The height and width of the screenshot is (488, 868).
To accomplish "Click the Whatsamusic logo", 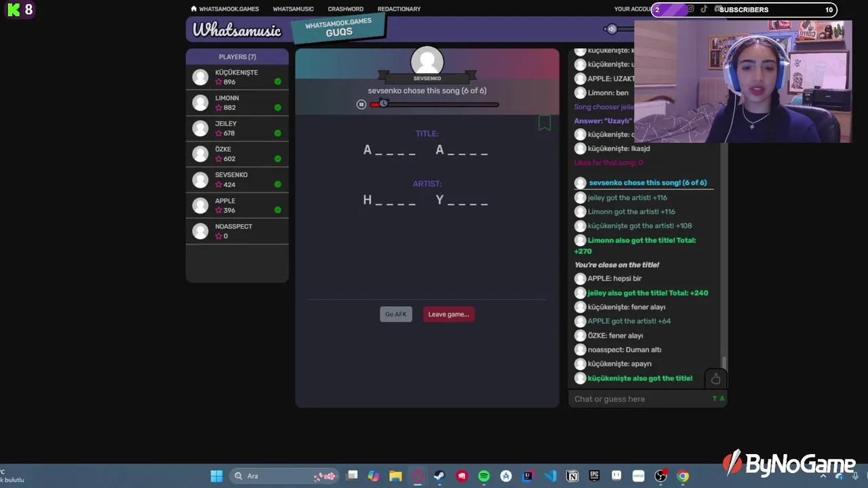I will coord(237,30).
